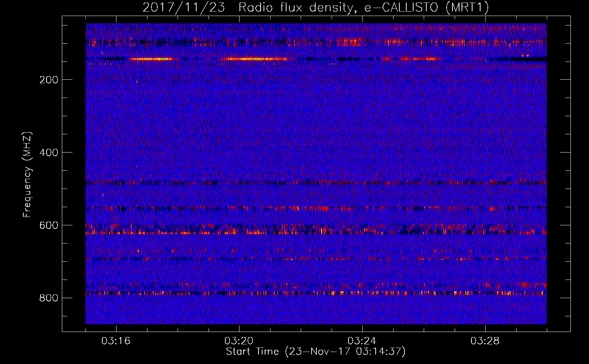Select the 800 frequency axis label
The width and height of the screenshot is (589, 364).
click(49, 298)
